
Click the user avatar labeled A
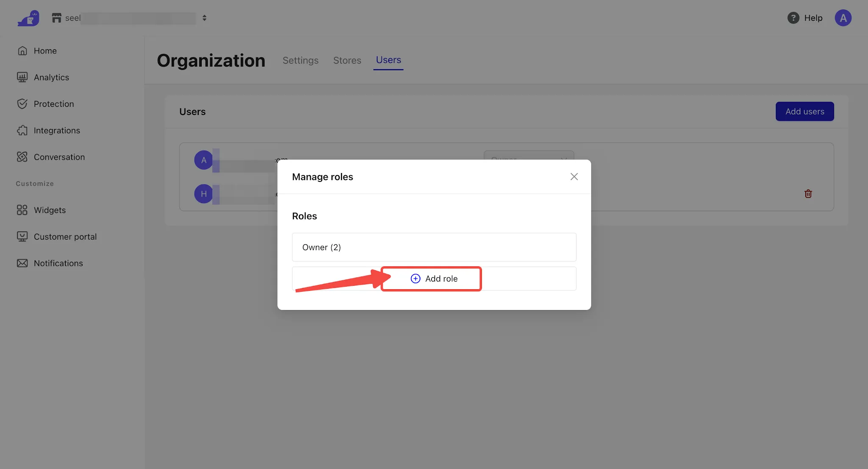(x=203, y=160)
